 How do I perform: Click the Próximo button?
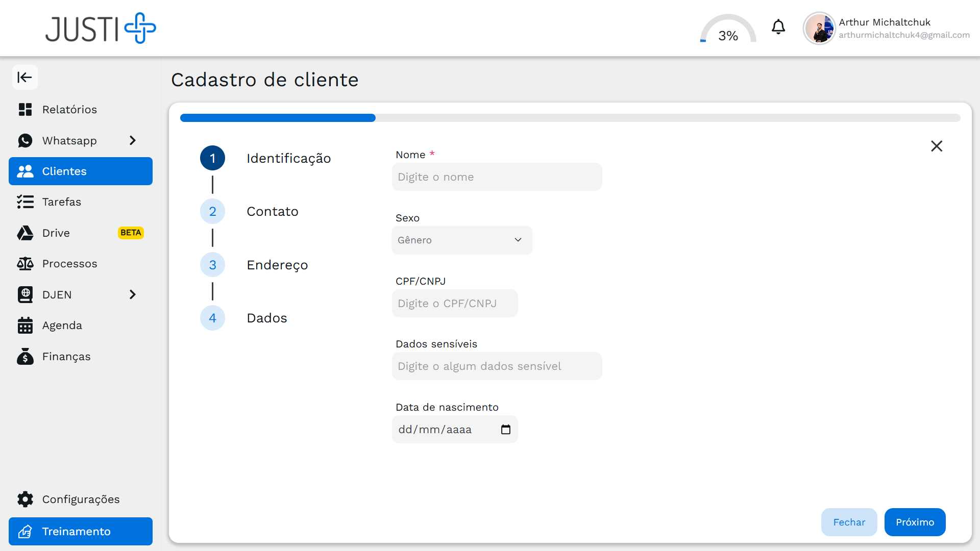914,522
